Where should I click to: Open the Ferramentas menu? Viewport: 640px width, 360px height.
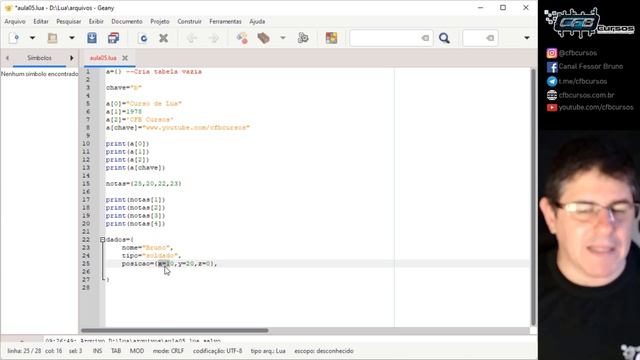[x=225, y=21]
